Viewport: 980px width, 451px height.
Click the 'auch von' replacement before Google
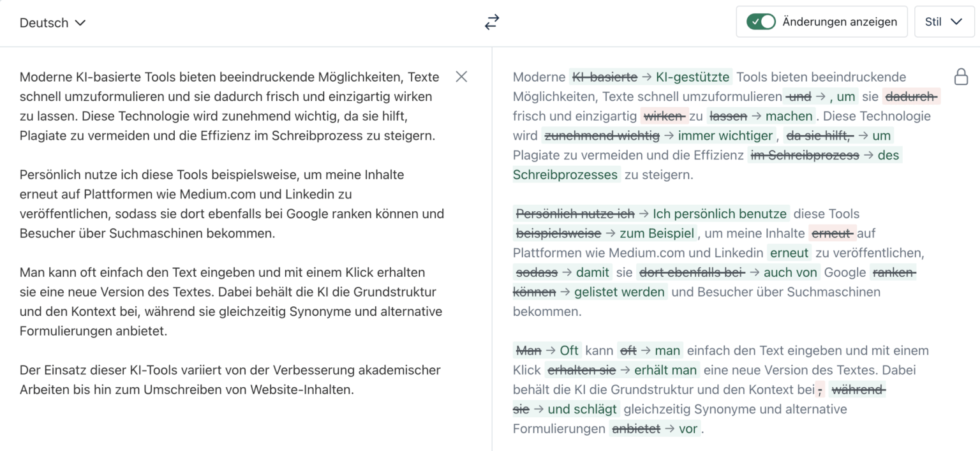tap(791, 272)
